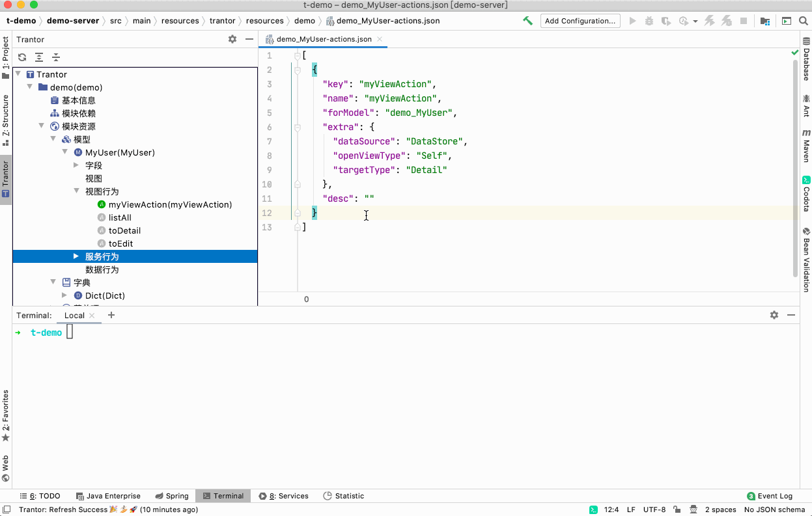The image size is (812, 516).
Task: Open the Maven tool window sidebar
Action: (806, 145)
